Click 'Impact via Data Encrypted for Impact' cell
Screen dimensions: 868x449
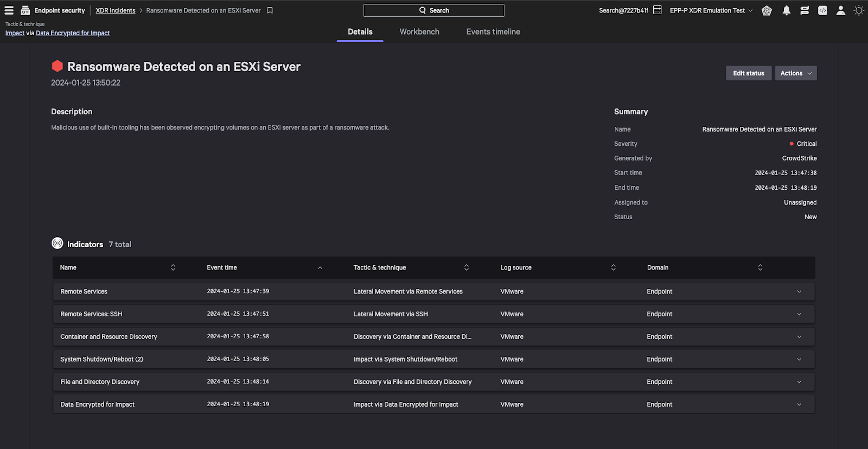point(406,405)
